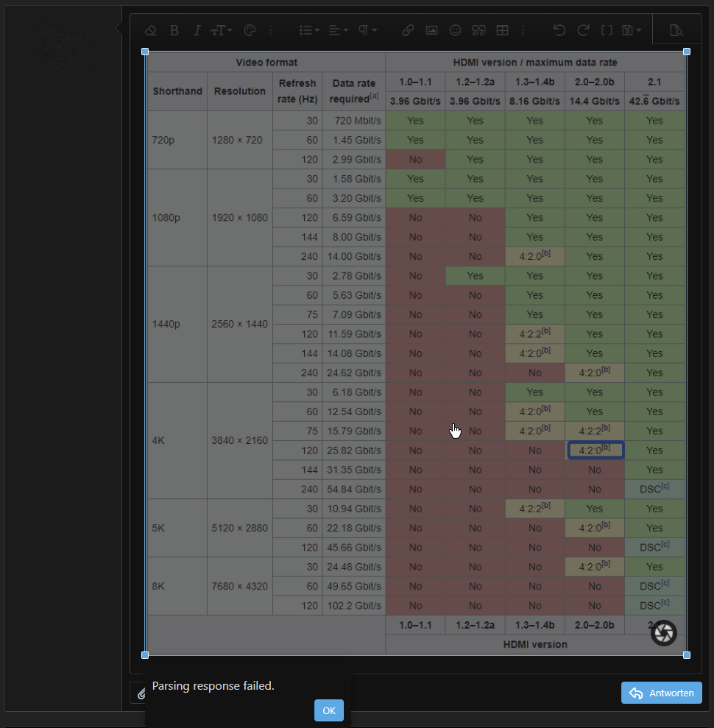This screenshot has width=714, height=728.
Task: Click the insert link icon
Action: click(408, 31)
